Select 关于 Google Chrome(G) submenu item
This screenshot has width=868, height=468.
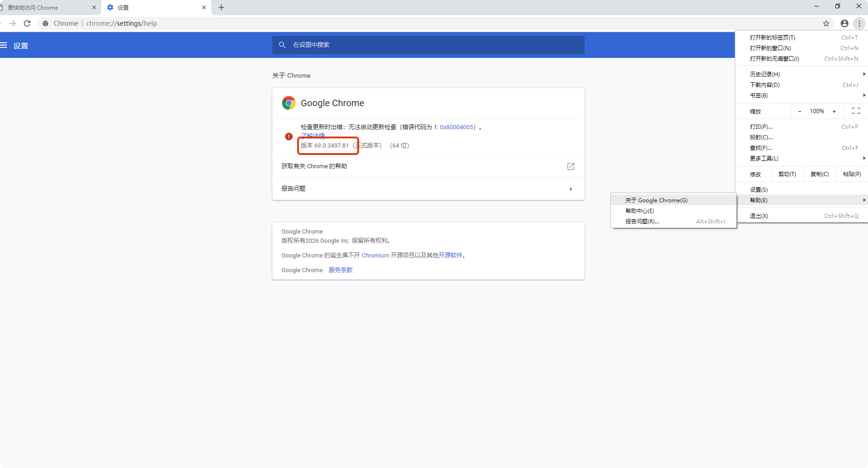click(674, 200)
